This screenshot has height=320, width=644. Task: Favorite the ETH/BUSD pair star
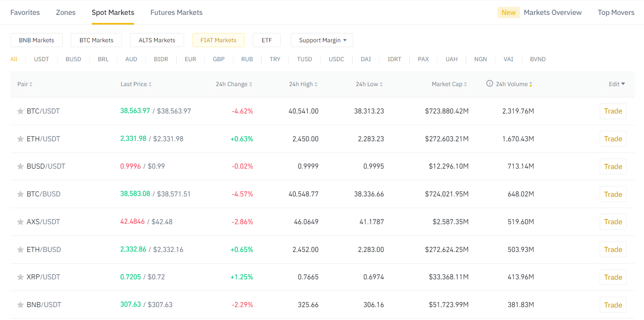(x=20, y=250)
